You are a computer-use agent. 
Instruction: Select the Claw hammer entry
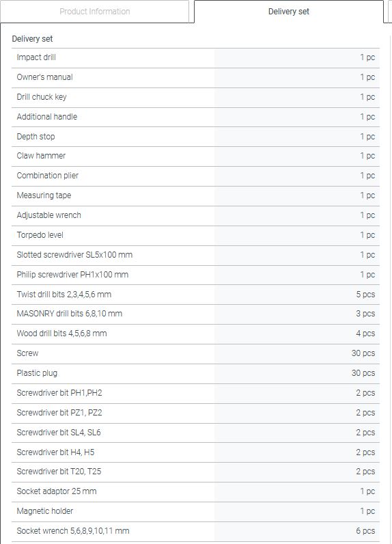[x=195, y=157]
